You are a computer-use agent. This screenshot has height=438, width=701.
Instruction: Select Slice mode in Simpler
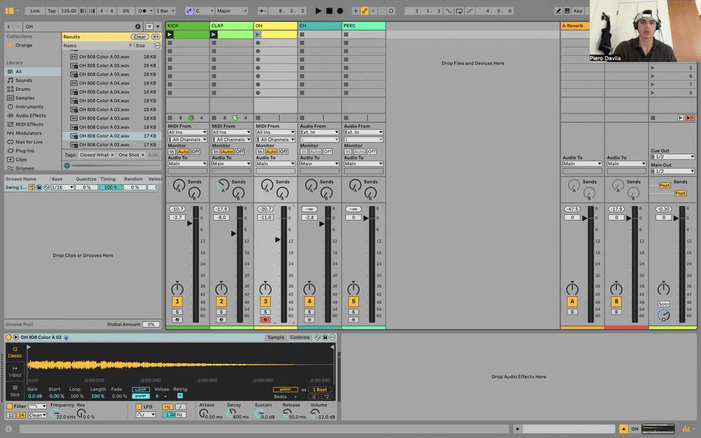pyautogui.click(x=15, y=391)
